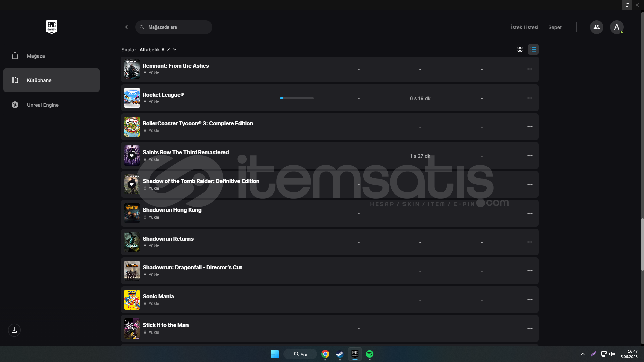Screen dimensions: 644x362
Task: Click the library vertical scrollbar
Action: (642, 244)
